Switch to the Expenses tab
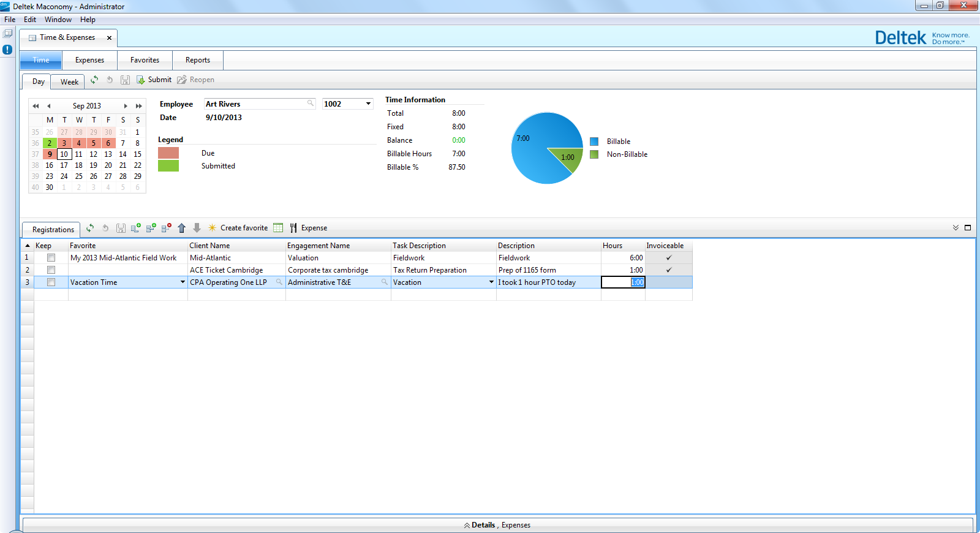This screenshot has width=980, height=533. coord(89,60)
